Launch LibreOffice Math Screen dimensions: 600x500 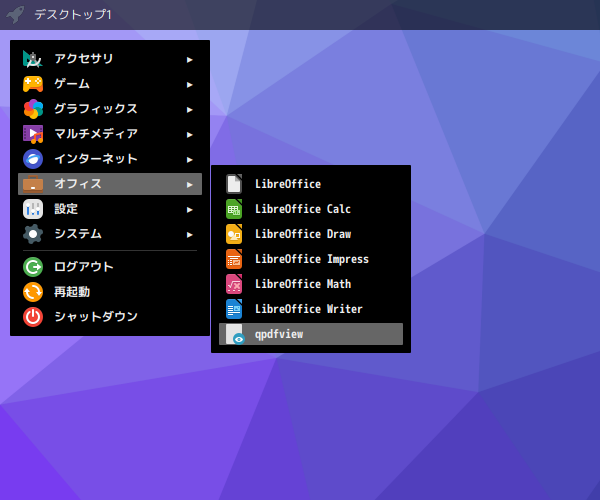tap(311, 284)
